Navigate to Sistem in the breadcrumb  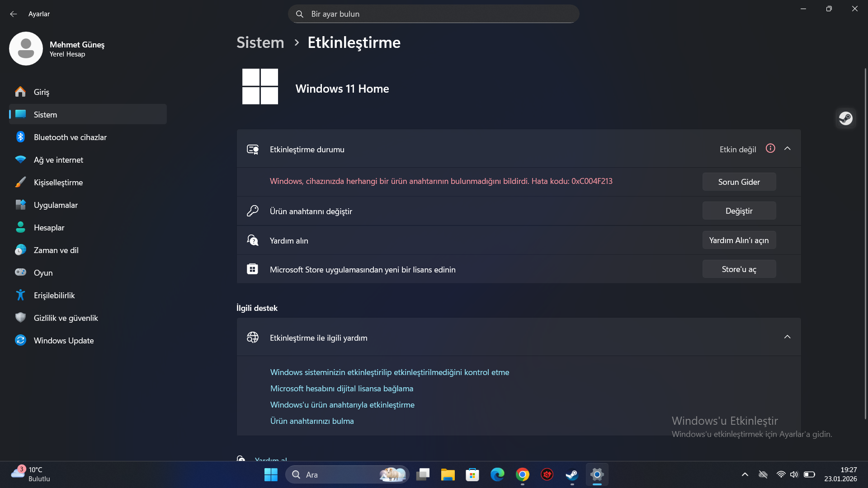(260, 42)
